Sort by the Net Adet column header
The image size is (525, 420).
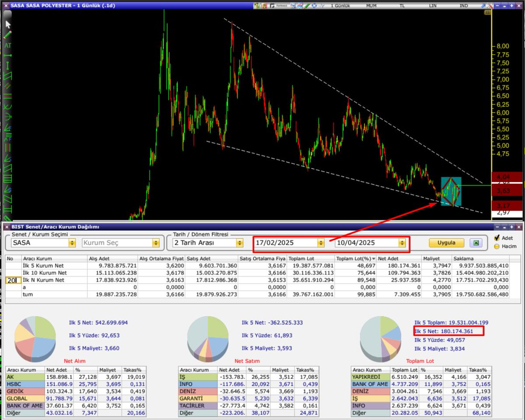pos(399,259)
